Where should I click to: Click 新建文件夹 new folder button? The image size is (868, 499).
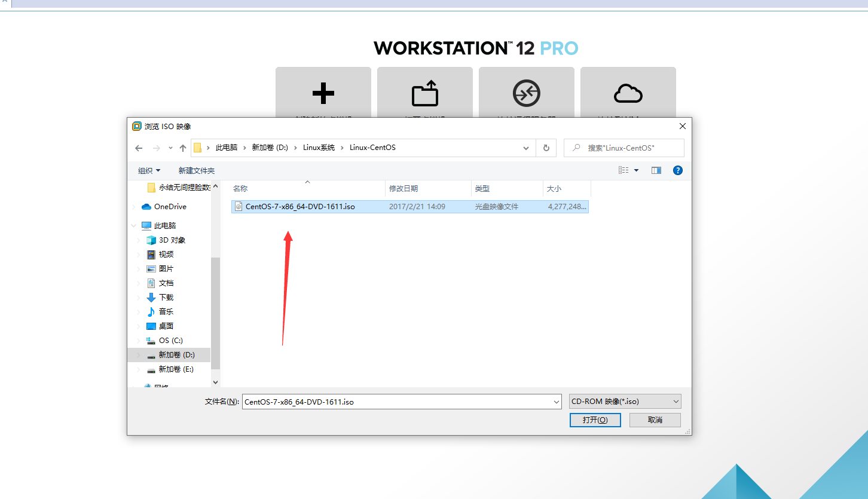click(x=196, y=171)
